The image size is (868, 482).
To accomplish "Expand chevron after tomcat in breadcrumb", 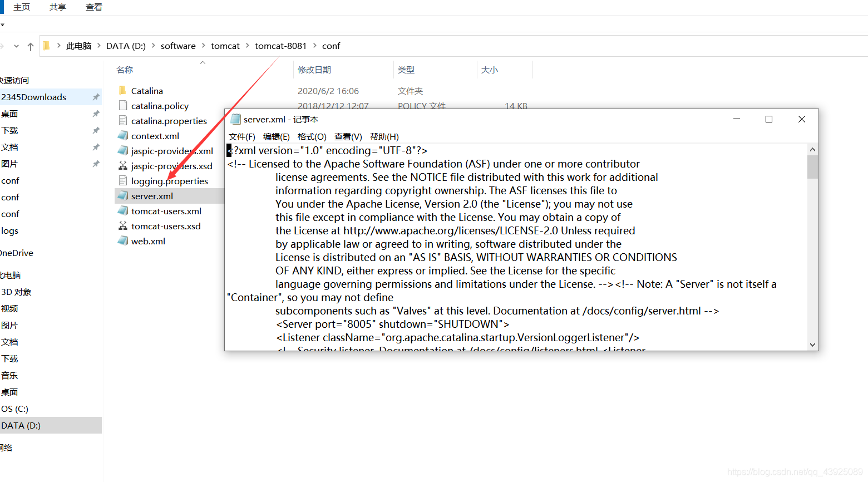I will point(247,46).
